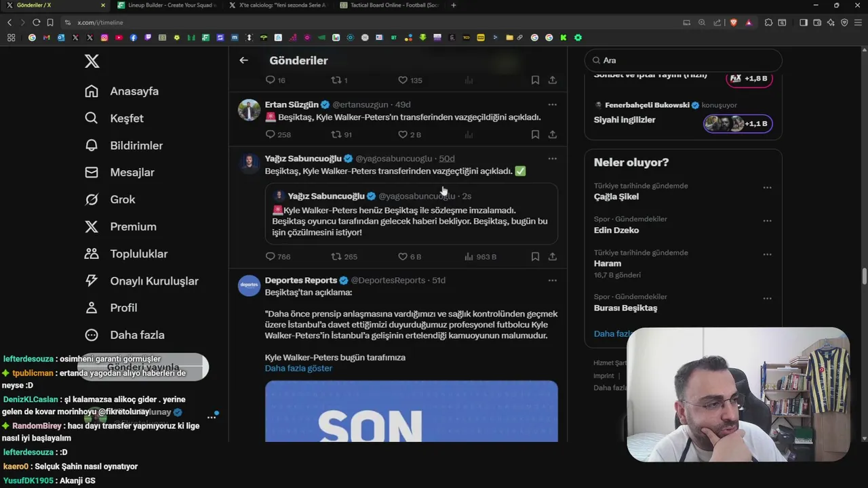Open Deportes Reports profile avatar

coord(249,285)
